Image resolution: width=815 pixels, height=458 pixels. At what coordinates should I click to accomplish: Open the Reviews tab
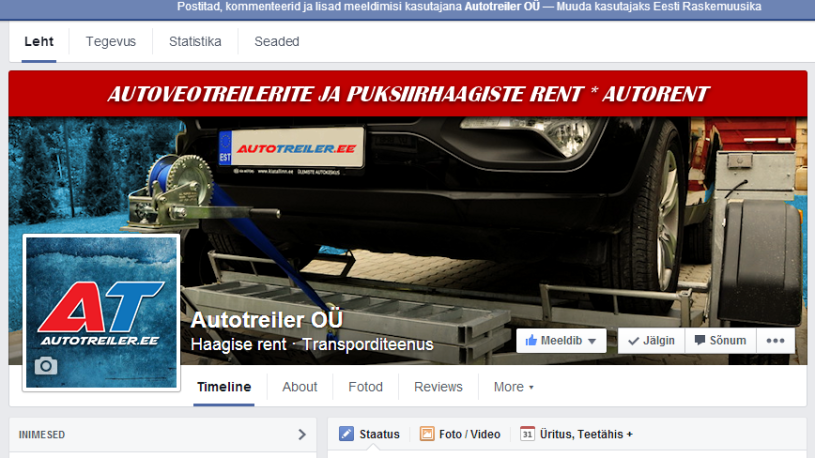pyautogui.click(x=438, y=387)
